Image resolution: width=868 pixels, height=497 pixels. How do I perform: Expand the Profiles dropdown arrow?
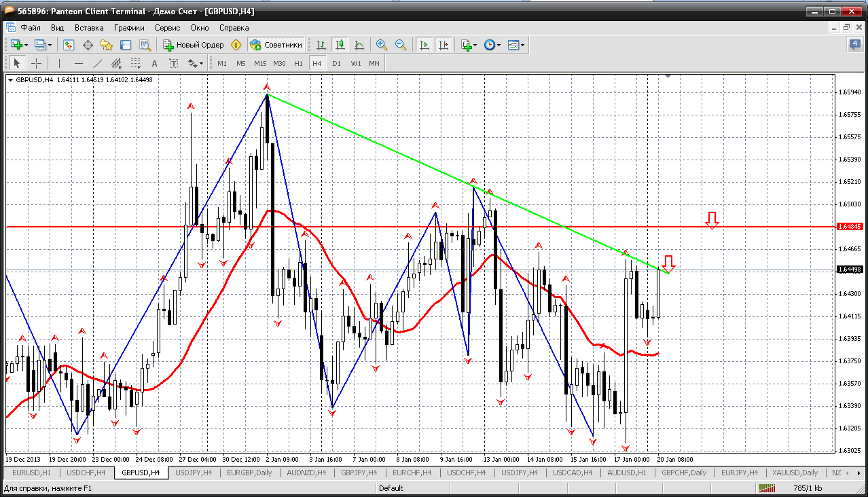(x=50, y=45)
